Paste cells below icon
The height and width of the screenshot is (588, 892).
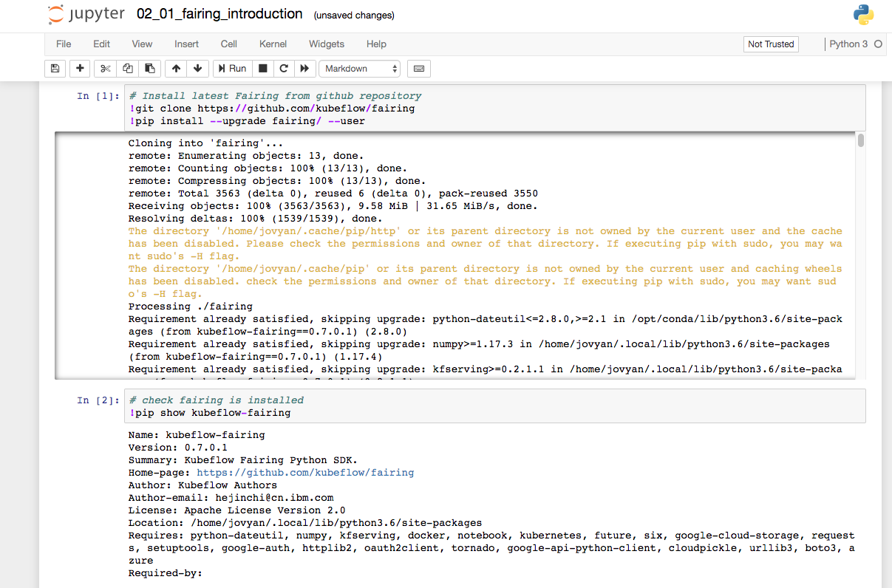click(149, 69)
